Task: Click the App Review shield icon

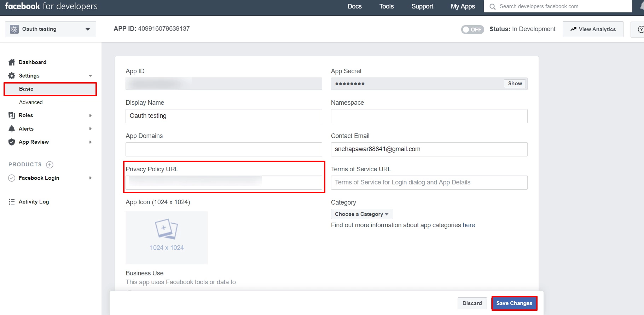Action: (x=12, y=142)
